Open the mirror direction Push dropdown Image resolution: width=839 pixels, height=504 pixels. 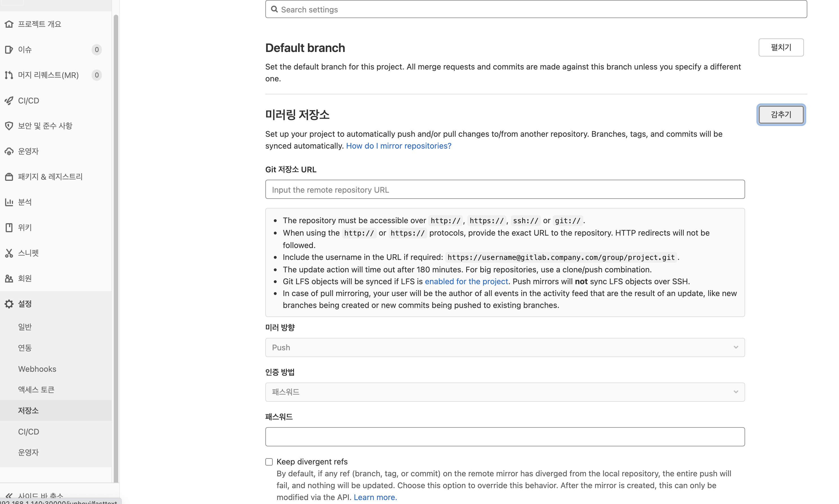coord(505,347)
